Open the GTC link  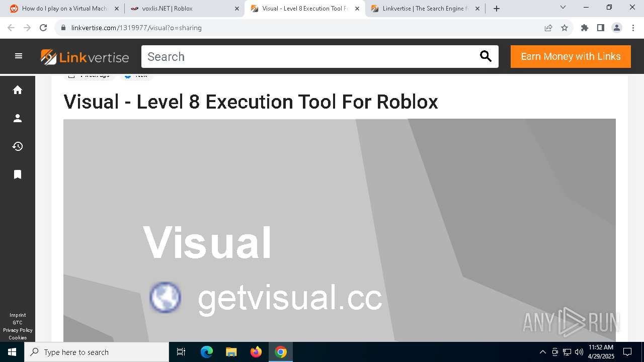coord(18,323)
